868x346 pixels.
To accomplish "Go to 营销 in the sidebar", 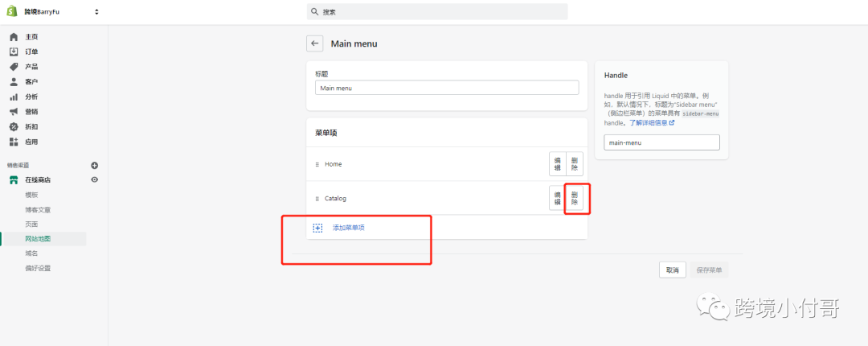I will [x=31, y=112].
